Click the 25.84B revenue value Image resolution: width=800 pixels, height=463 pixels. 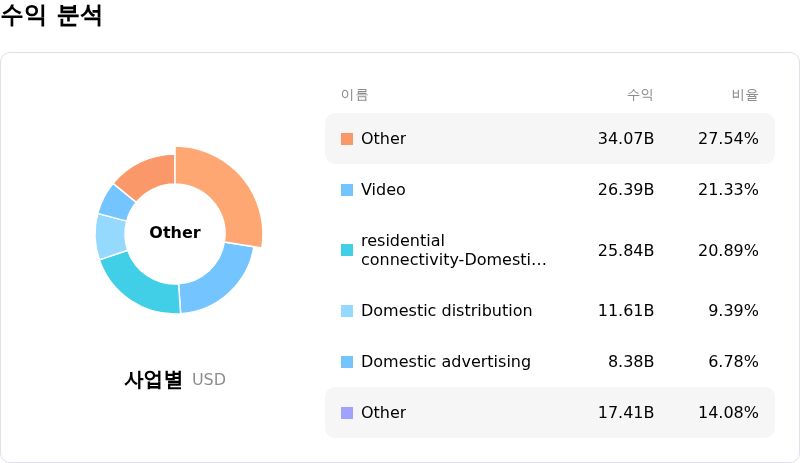[x=626, y=250]
